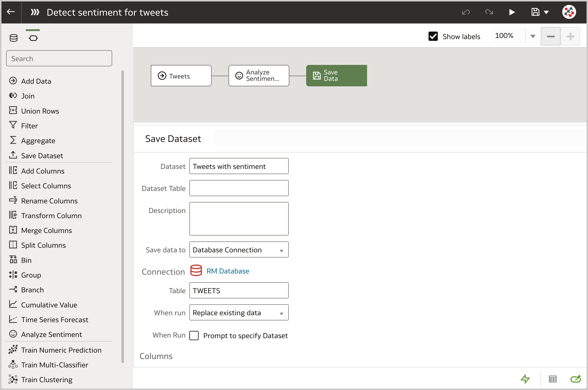The height and width of the screenshot is (390, 588).
Task: Click the Filter tool icon in sidebar
Action: point(13,126)
